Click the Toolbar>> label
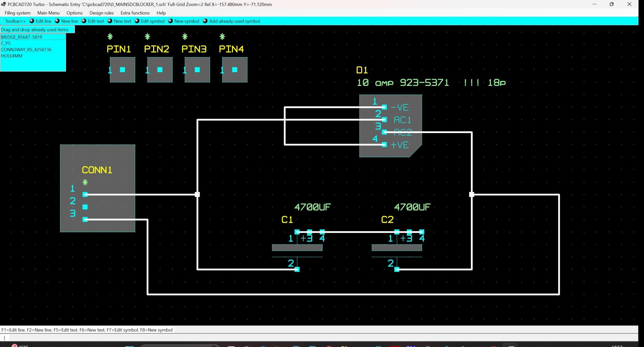The image size is (644, 347). coord(15,21)
